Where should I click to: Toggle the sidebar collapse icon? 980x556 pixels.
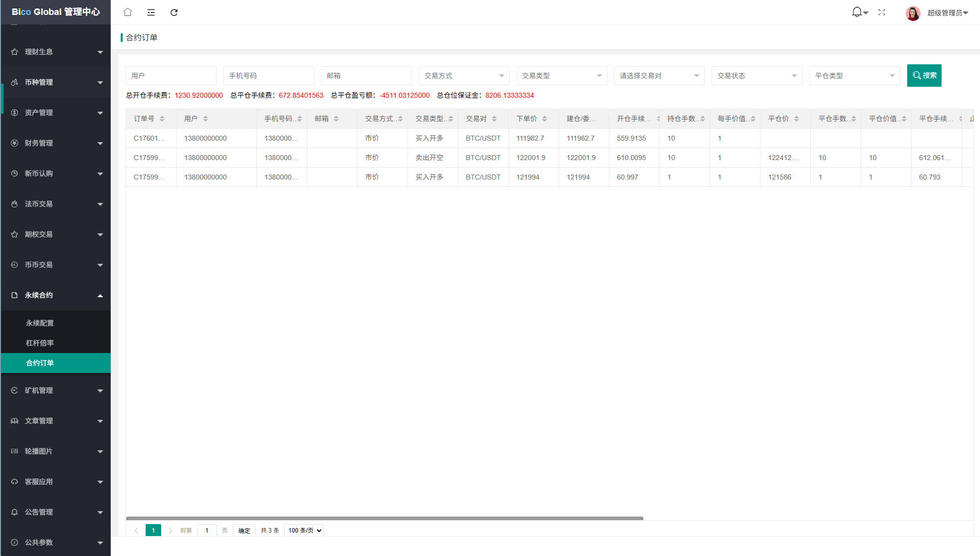coord(151,12)
